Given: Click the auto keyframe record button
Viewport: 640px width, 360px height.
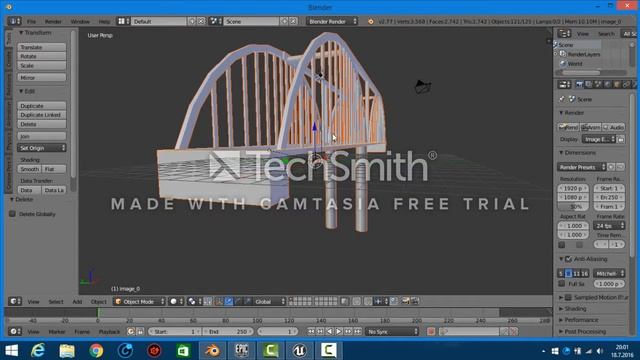Looking at the screenshot, I should [431, 331].
